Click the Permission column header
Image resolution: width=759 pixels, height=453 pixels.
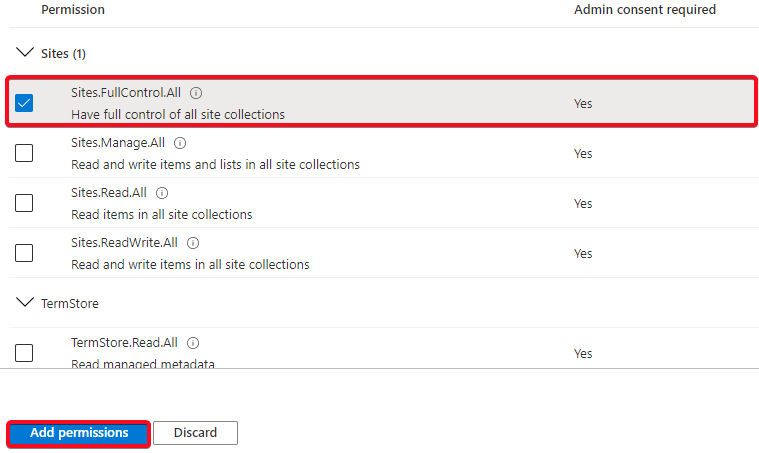click(73, 10)
